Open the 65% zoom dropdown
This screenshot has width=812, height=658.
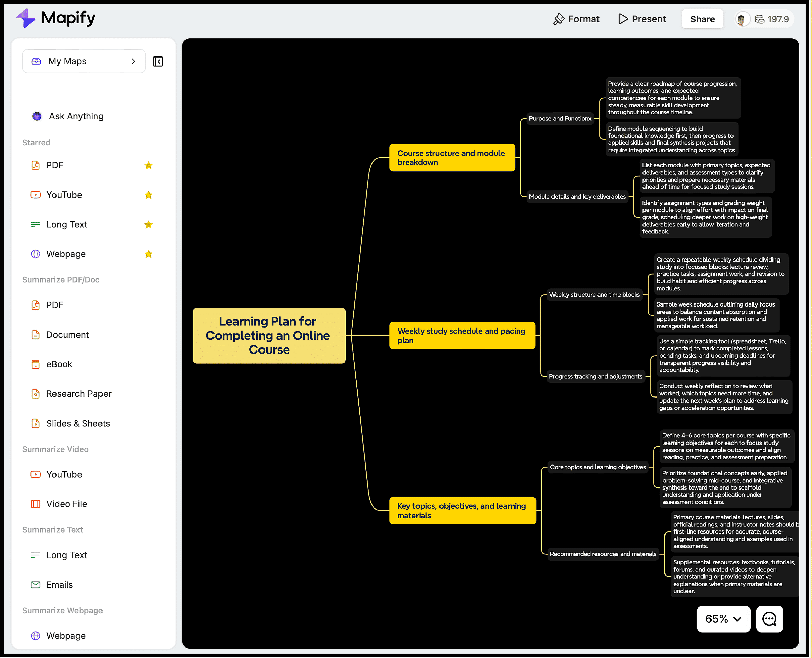[723, 618]
